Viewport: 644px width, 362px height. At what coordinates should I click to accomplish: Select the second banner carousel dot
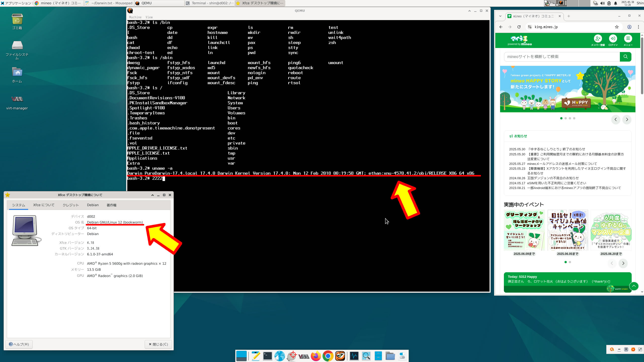point(566,118)
